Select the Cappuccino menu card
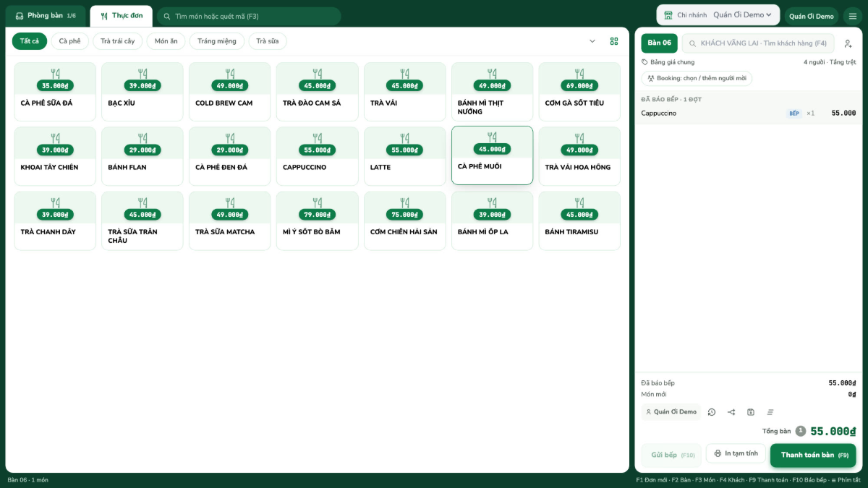Viewport: 868px width, 488px height. [318, 156]
